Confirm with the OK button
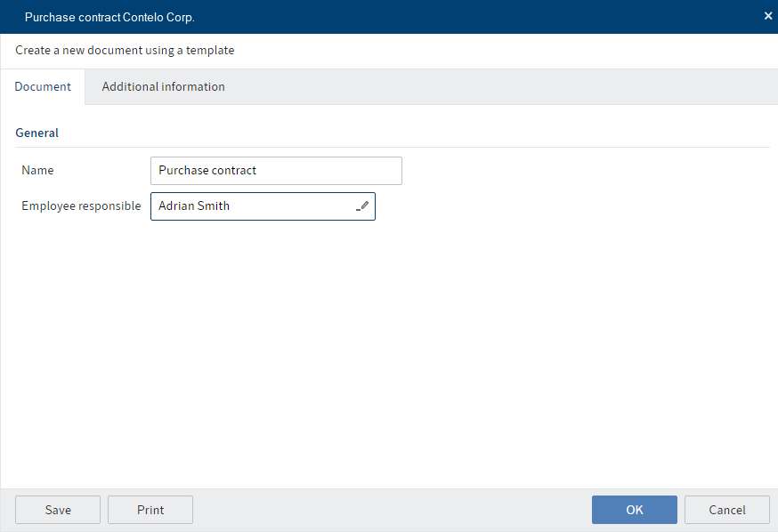Image resolution: width=778 pixels, height=532 pixels. tap(634, 510)
